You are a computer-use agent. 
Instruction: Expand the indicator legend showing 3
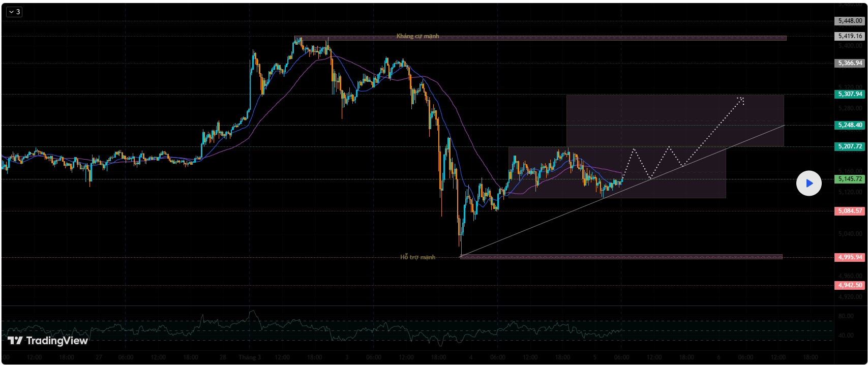(x=14, y=12)
